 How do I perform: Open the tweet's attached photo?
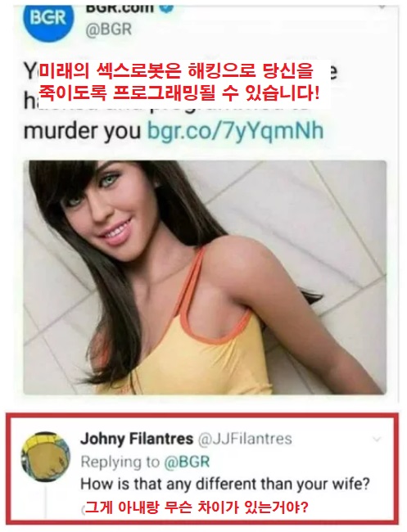205,277
